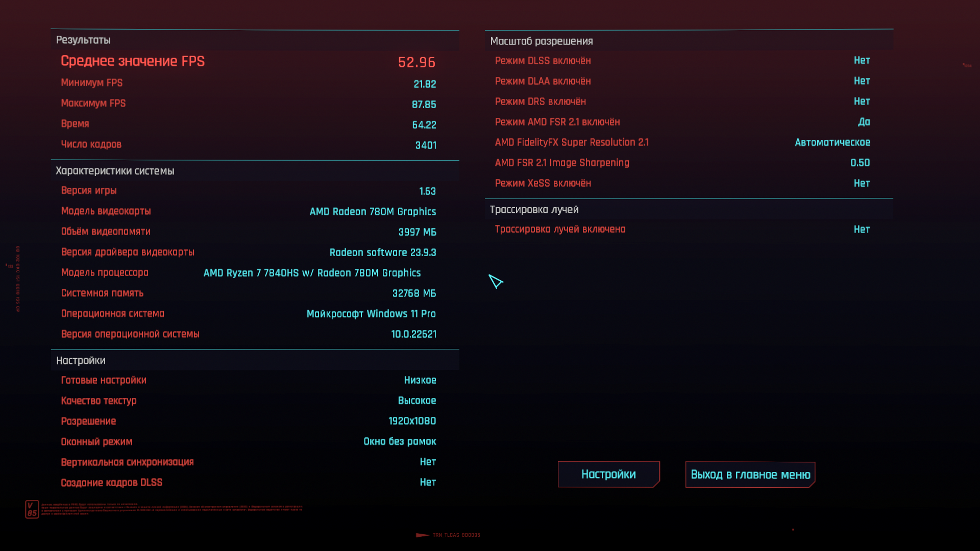This screenshot has height=551, width=980.
Task: Click the Характеристики системы header
Action: point(115,171)
